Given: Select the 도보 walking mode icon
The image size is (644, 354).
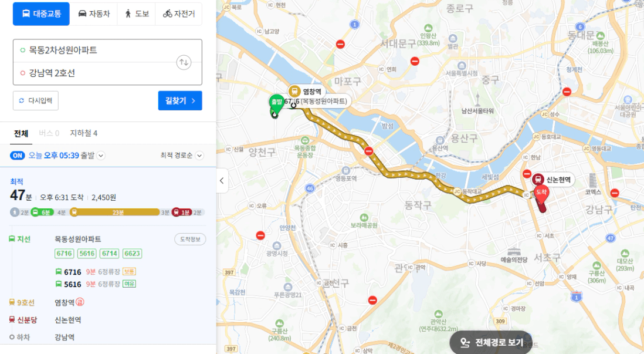Looking at the screenshot, I should tap(128, 14).
